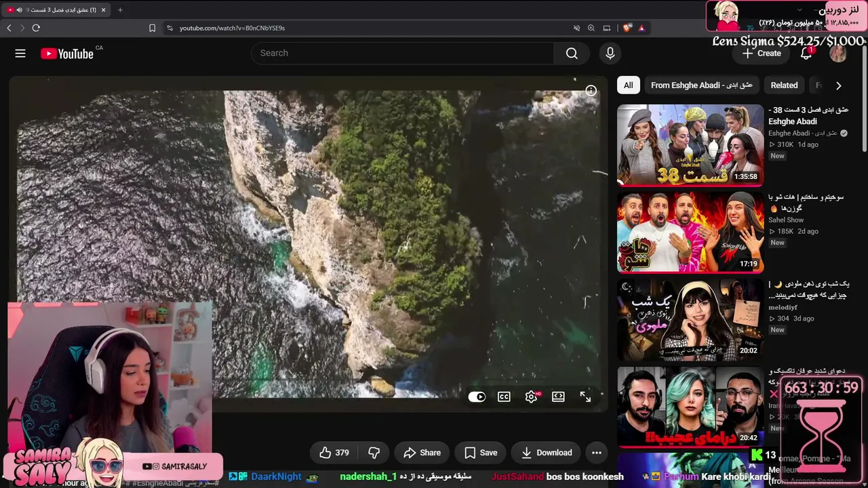
Task: Click the '185K' views text
Action: (x=785, y=231)
